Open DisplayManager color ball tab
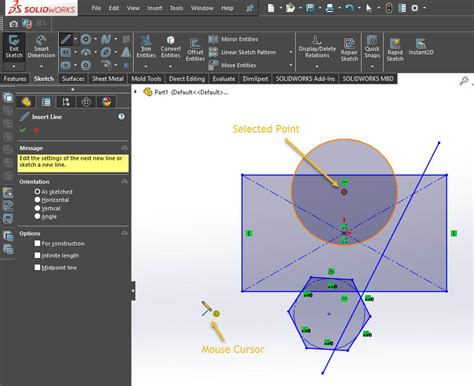Screen dimensions: 474x386 tap(106, 102)
